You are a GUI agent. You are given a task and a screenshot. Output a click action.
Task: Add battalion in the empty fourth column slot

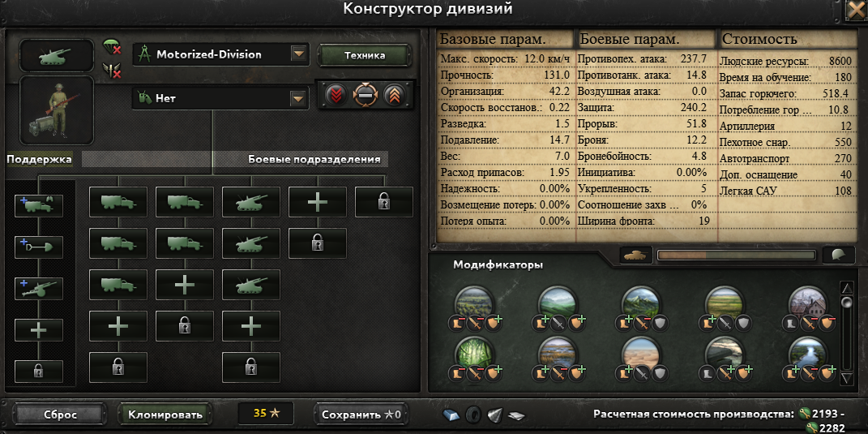pos(317,202)
